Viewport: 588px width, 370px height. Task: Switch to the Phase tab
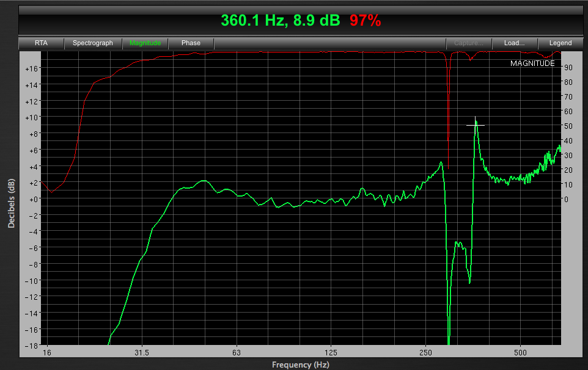[x=191, y=43]
